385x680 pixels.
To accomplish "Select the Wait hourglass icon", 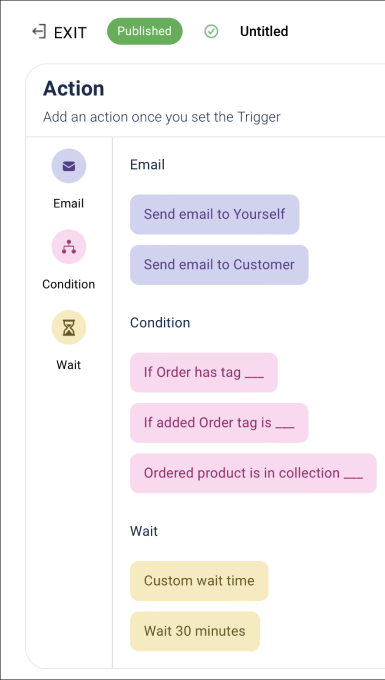I will 69,327.
